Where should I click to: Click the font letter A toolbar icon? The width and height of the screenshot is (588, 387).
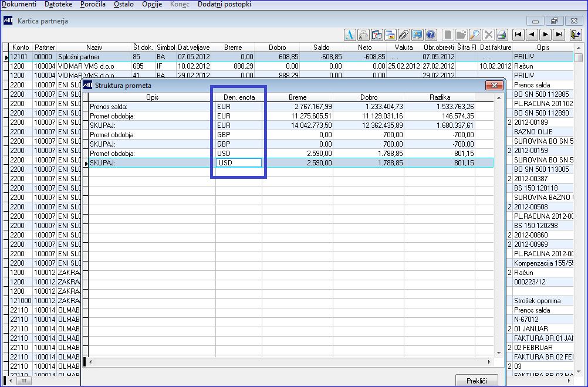(350, 35)
